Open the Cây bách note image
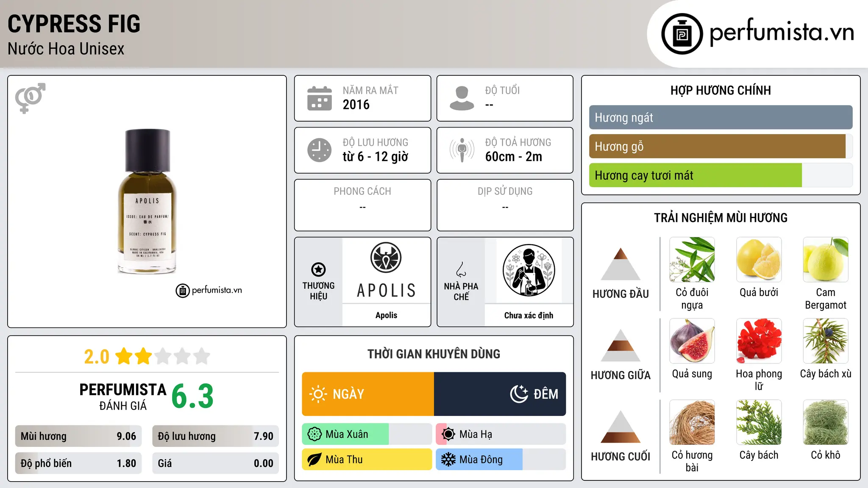Viewport: 868px width, 488px height. click(x=759, y=422)
